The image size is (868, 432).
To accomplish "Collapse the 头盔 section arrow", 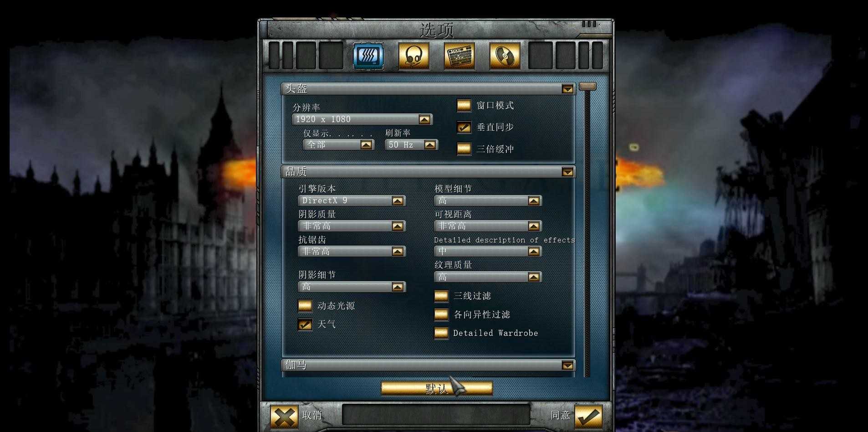I will [567, 89].
